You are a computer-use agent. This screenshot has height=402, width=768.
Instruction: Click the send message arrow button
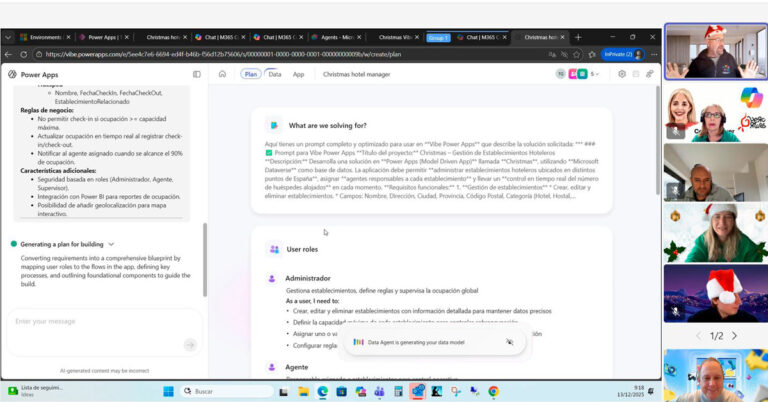pyautogui.click(x=190, y=345)
